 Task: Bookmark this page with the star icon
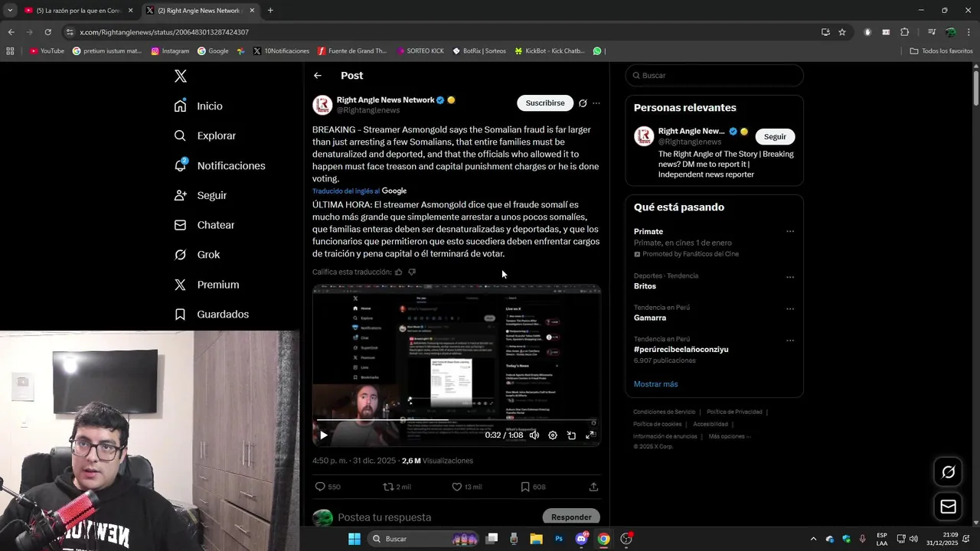(x=842, y=32)
